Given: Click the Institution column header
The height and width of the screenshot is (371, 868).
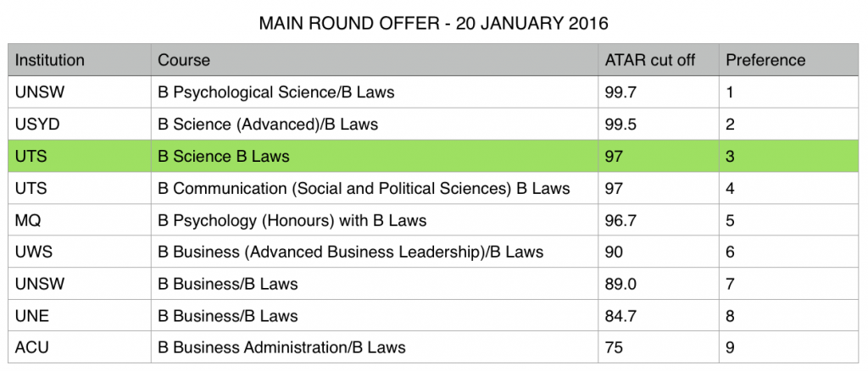Looking at the screenshot, I should click(50, 60).
